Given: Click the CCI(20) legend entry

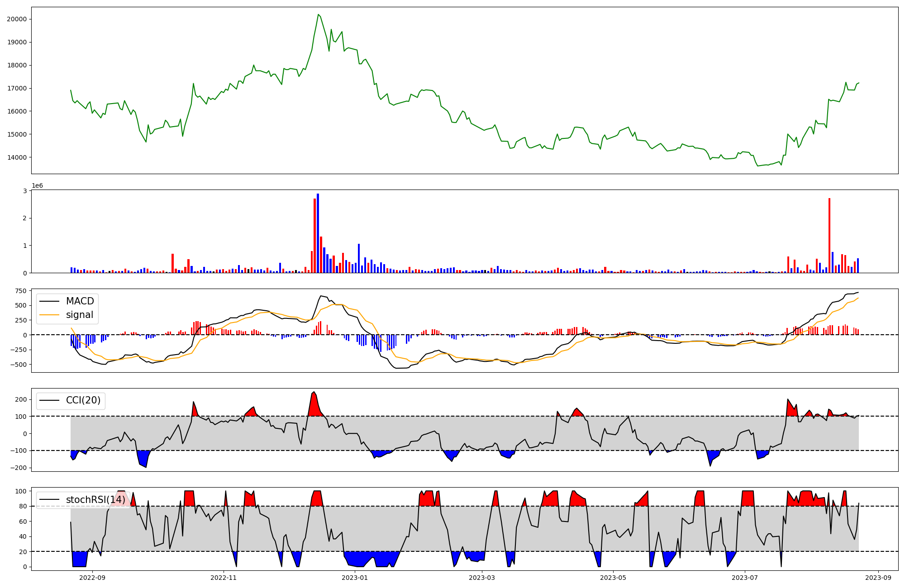Looking at the screenshot, I should (x=83, y=400).
